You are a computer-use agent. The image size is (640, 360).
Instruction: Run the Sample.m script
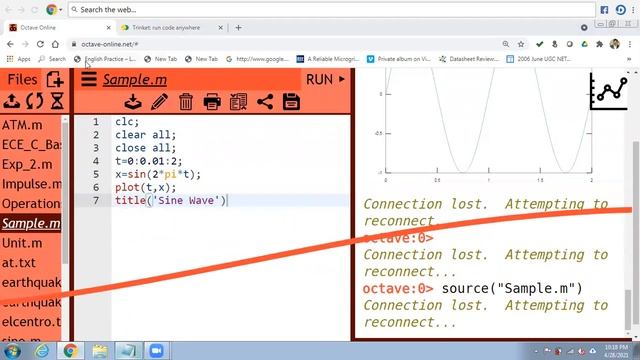325,79
